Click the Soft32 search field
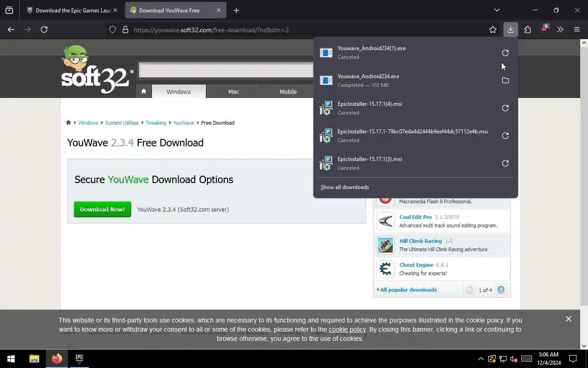Viewport: 588px width, 368px height. point(226,70)
